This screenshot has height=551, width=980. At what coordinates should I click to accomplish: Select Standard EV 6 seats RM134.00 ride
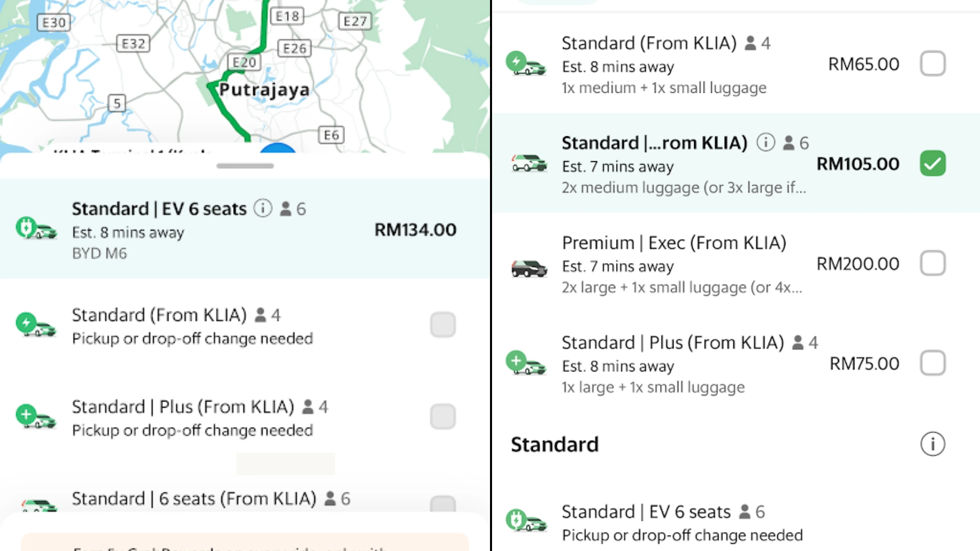tap(245, 229)
